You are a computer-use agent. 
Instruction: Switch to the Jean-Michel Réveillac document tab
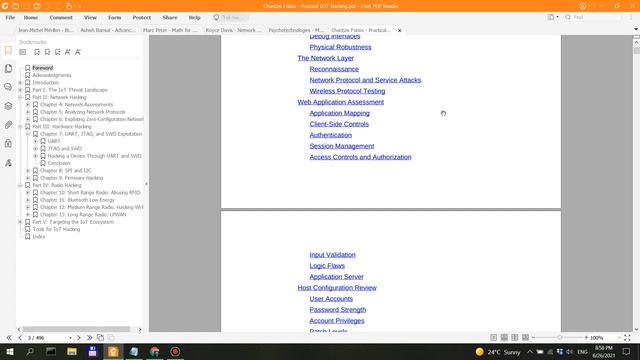[x=46, y=30]
